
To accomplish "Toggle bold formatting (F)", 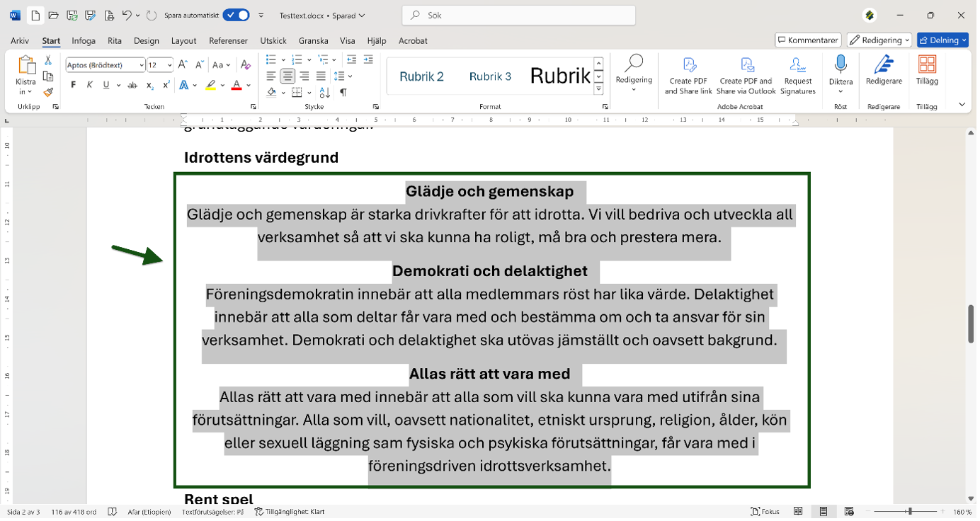I will click(74, 85).
